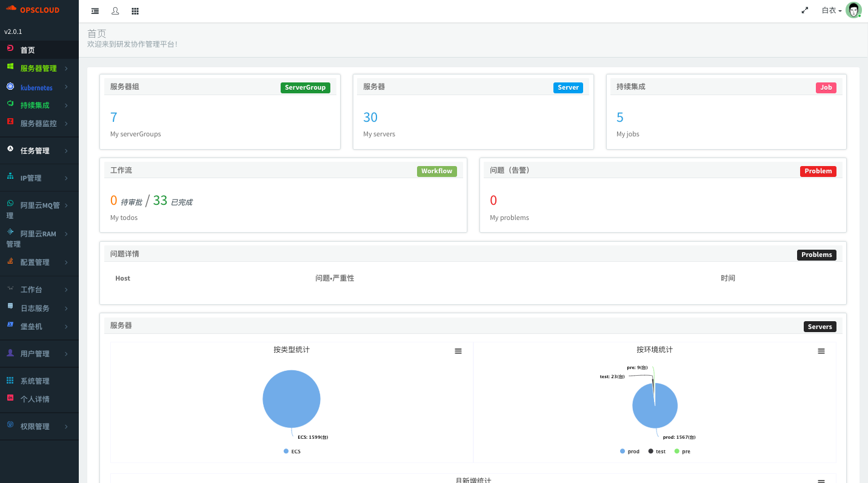This screenshot has width=868, height=483.
Task: Toggle fullscreen with the expand arrows icon
Action: pos(805,10)
